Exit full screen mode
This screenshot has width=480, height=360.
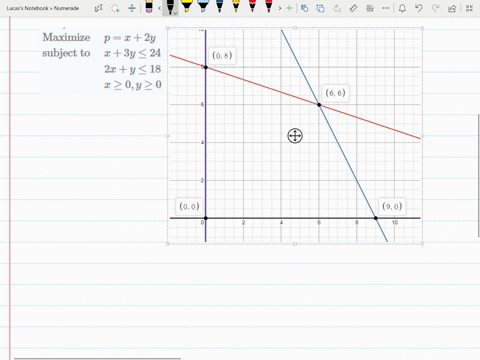point(469,8)
